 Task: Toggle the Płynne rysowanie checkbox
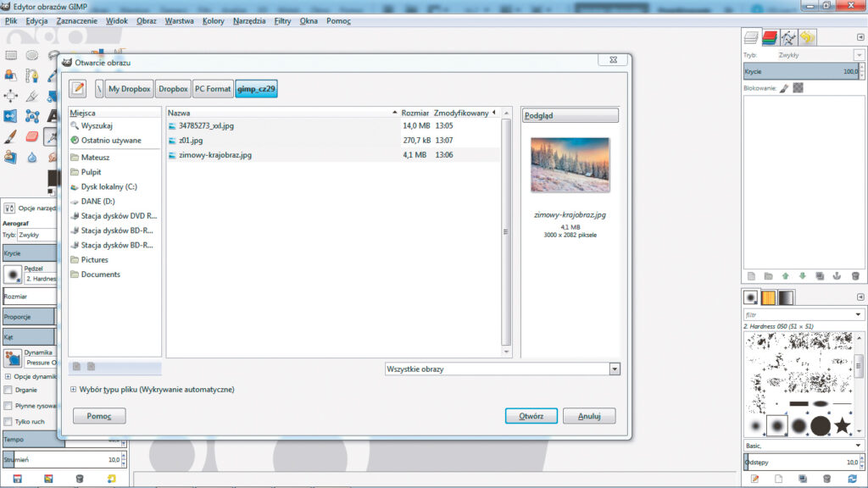8,406
